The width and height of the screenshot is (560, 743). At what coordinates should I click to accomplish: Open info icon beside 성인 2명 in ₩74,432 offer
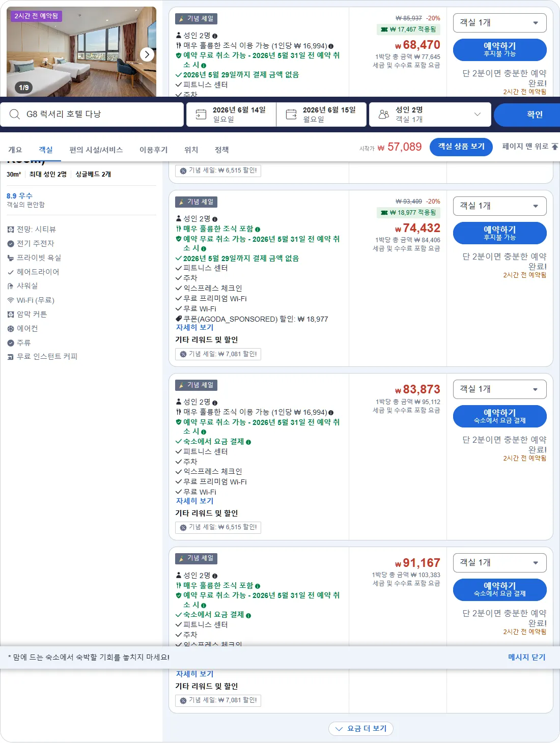[215, 219]
